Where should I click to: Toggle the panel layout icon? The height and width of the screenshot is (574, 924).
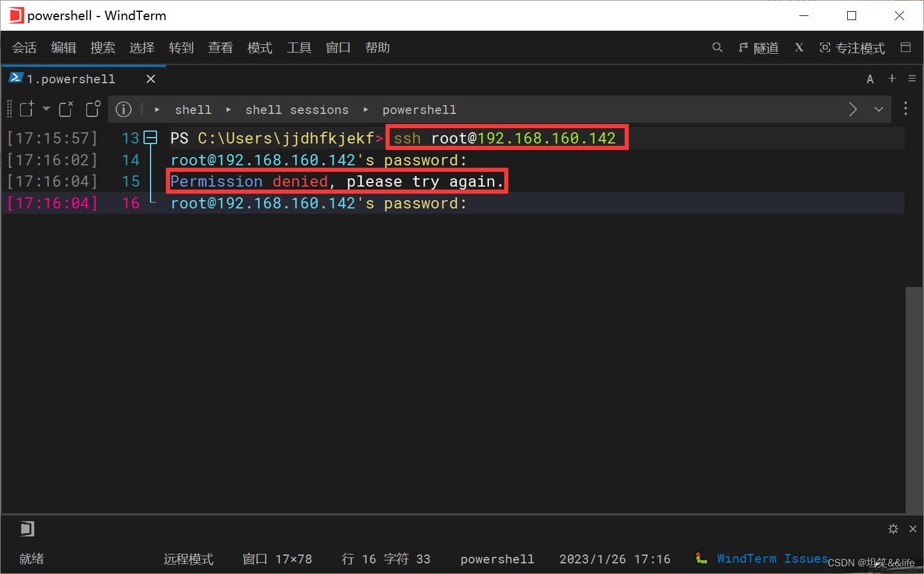click(906, 47)
